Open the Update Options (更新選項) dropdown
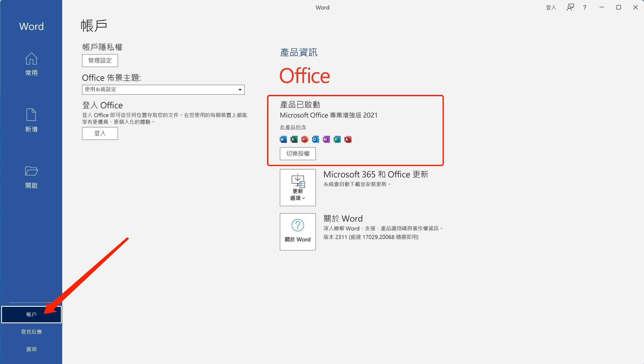The image size is (644, 364). [x=298, y=188]
